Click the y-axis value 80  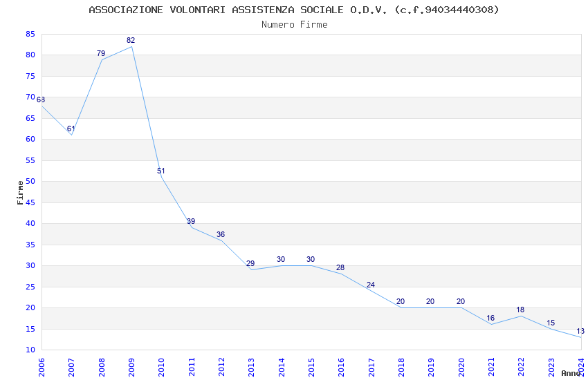tap(30, 55)
